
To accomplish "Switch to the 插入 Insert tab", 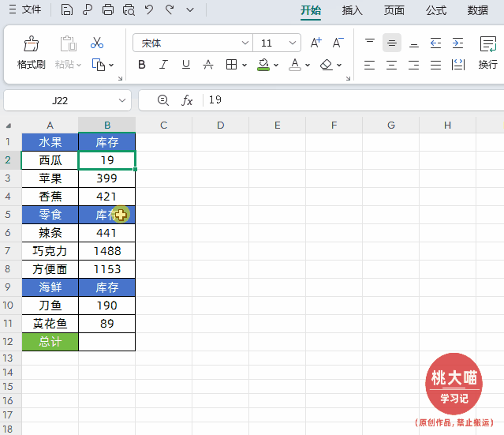I will [x=352, y=10].
